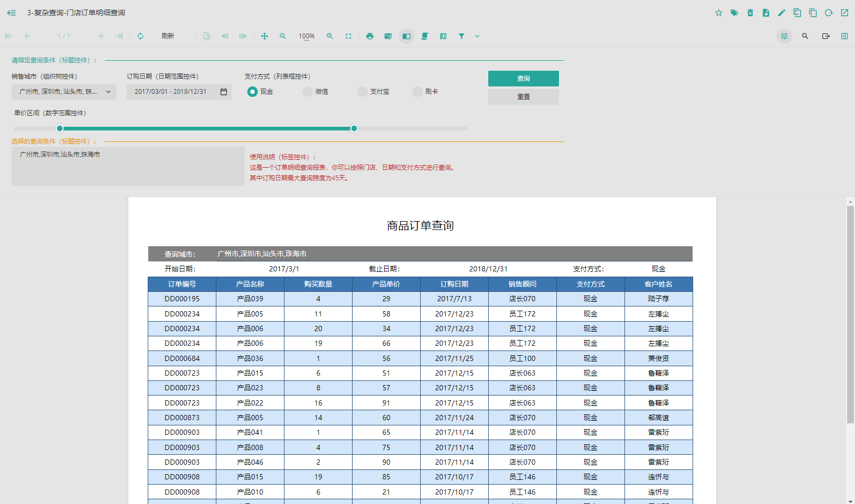855x504 pixels.
Task: Open report in new window icon
Action: [x=845, y=13]
